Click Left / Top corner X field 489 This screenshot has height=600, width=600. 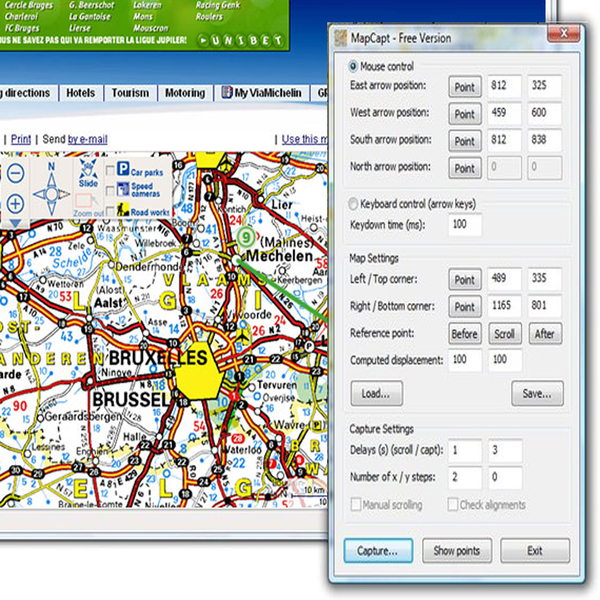click(504, 279)
